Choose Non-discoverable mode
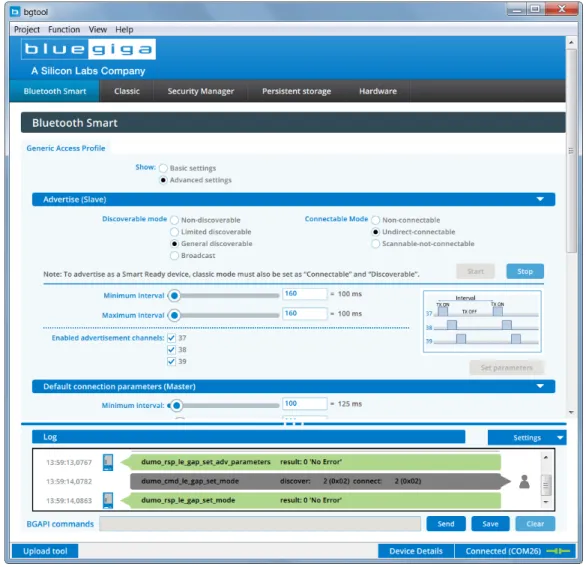Screen dimensions: 586x567 [174, 220]
